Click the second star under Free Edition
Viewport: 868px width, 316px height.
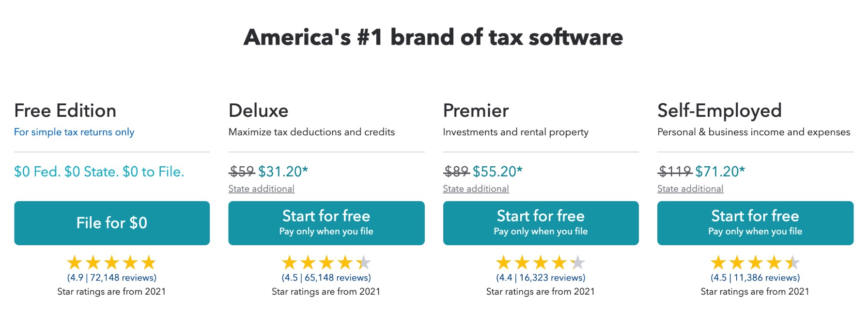click(x=93, y=263)
